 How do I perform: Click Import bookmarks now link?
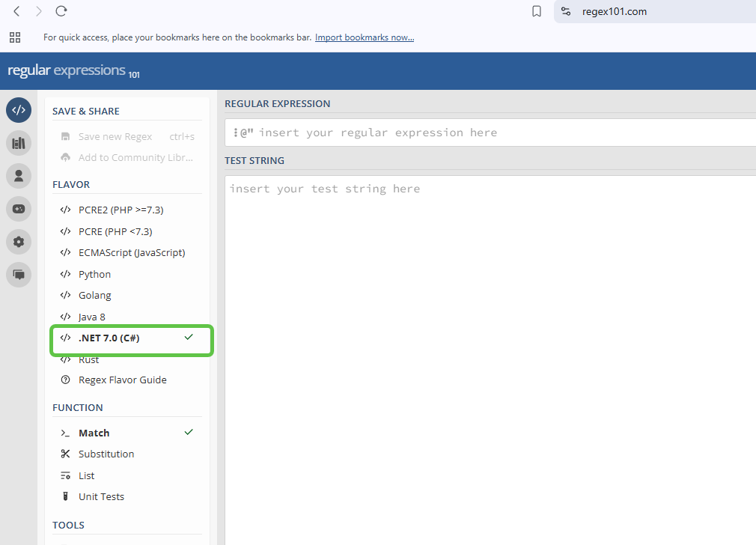coord(364,37)
